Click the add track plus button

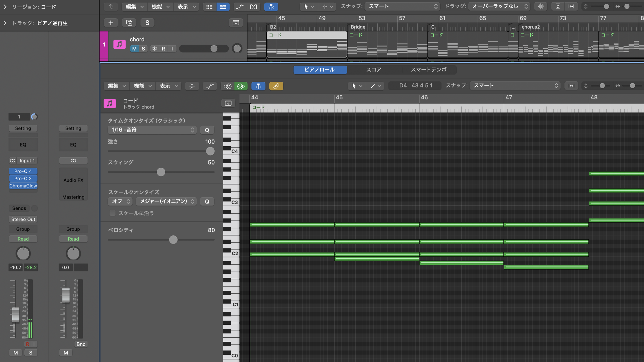tap(111, 23)
